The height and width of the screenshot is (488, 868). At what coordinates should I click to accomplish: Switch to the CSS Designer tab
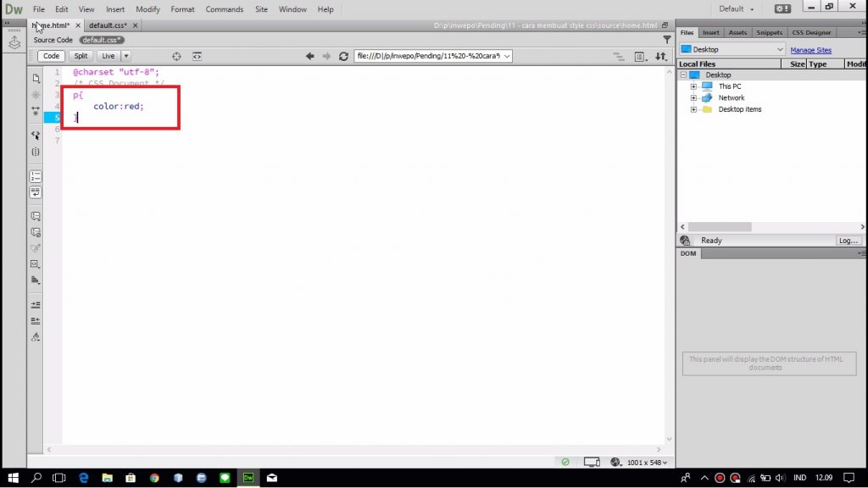[811, 33]
